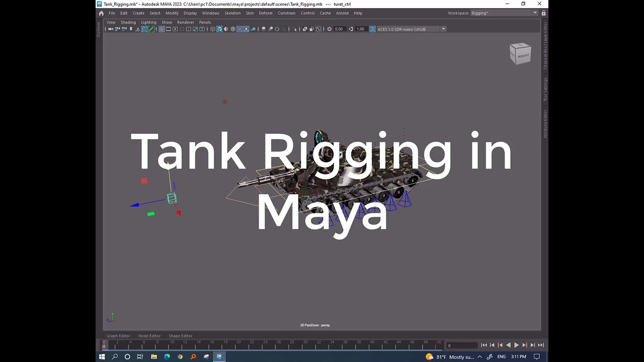Click the Bookmarks icon in panel toolbar
Image resolution: width=644 pixels, height=362 pixels.
131,29
